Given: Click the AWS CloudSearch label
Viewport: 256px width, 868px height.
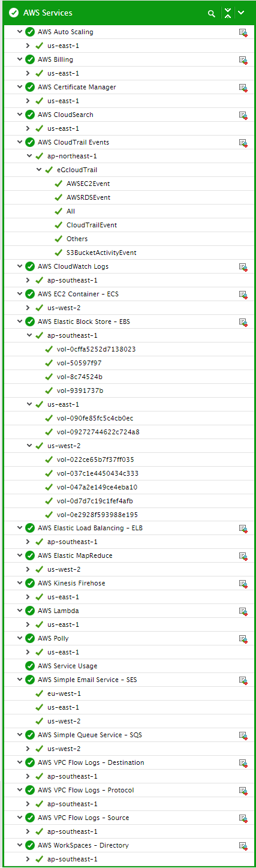Looking at the screenshot, I should 65,115.
